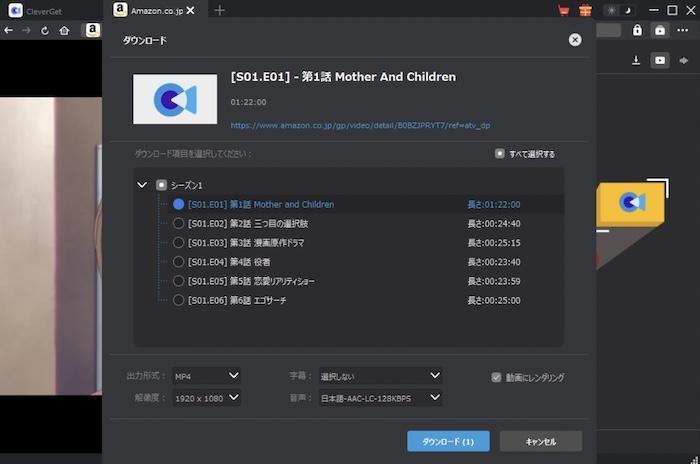Click the video thumbnail in the download dialog

[175, 99]
